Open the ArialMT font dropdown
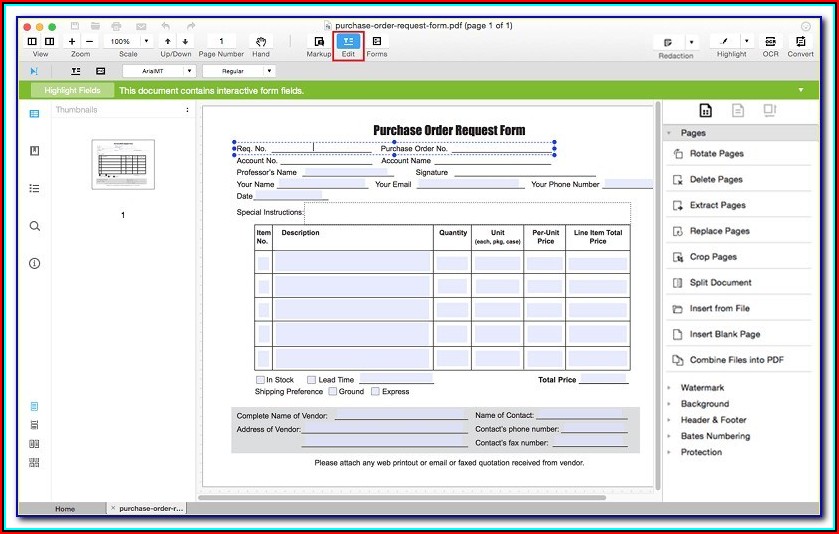Viewport: 839px width, 534px height. pyautogui.click(x=158, y=71)
